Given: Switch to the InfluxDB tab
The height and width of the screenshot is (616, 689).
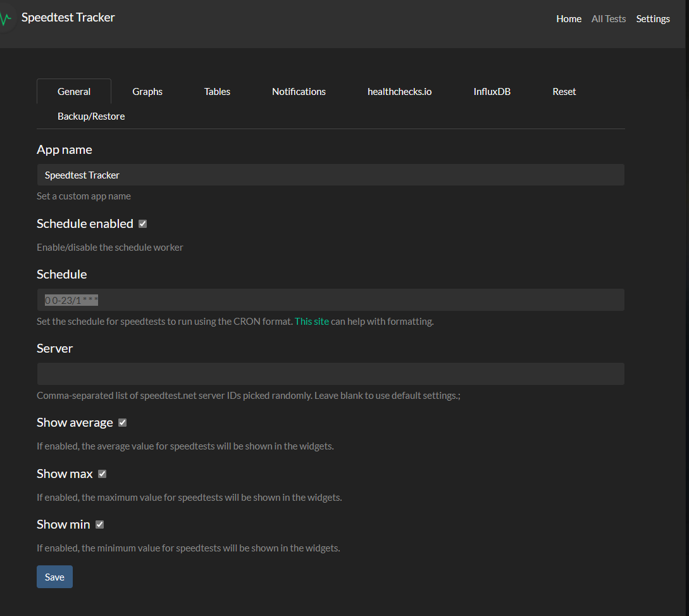Looking at the screenshot, I should pos(492,91).
